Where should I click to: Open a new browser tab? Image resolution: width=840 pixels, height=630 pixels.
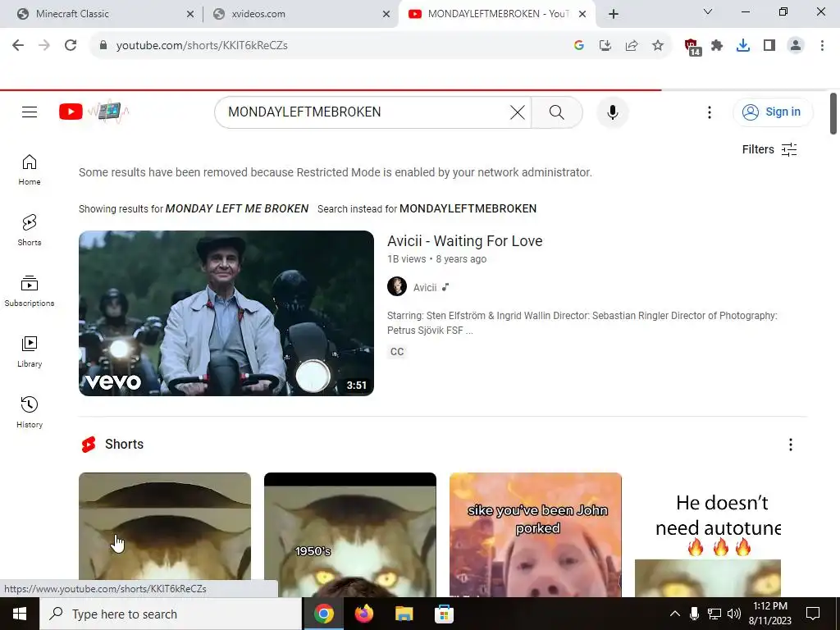click(614, 15)
